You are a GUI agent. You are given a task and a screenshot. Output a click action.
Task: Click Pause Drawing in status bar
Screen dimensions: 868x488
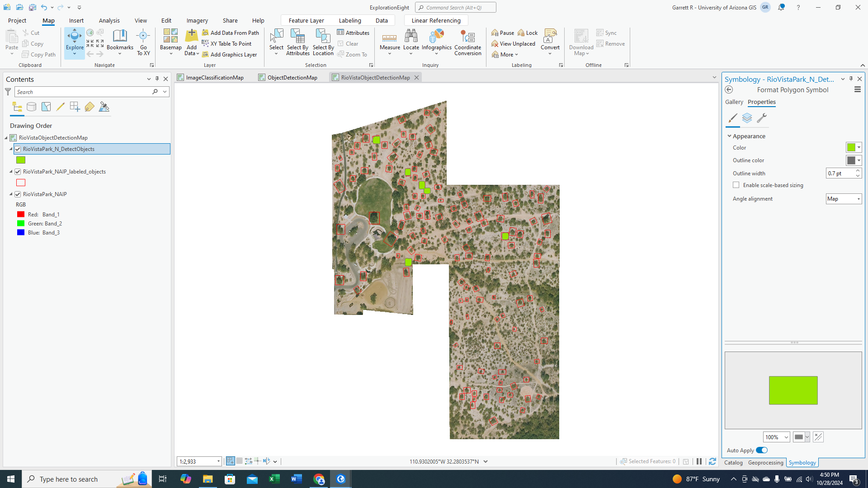[x=699, y=461]
